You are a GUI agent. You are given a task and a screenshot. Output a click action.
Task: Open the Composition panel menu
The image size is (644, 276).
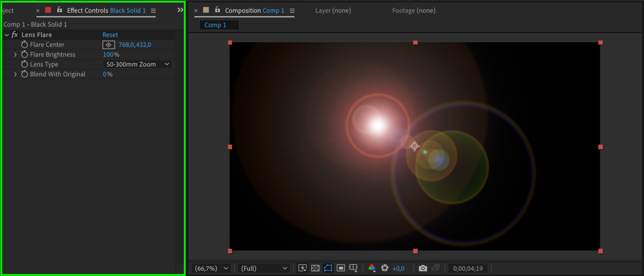[292, 11]
